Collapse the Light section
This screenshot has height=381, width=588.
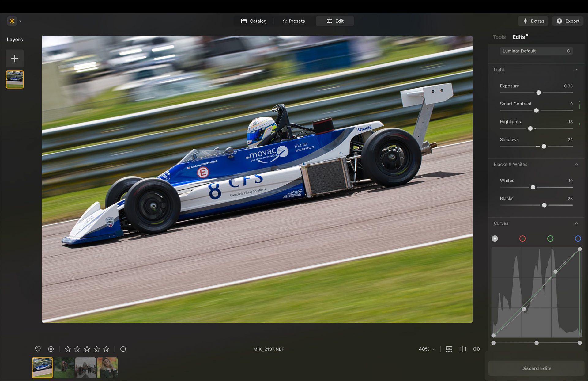pos(576,70)
